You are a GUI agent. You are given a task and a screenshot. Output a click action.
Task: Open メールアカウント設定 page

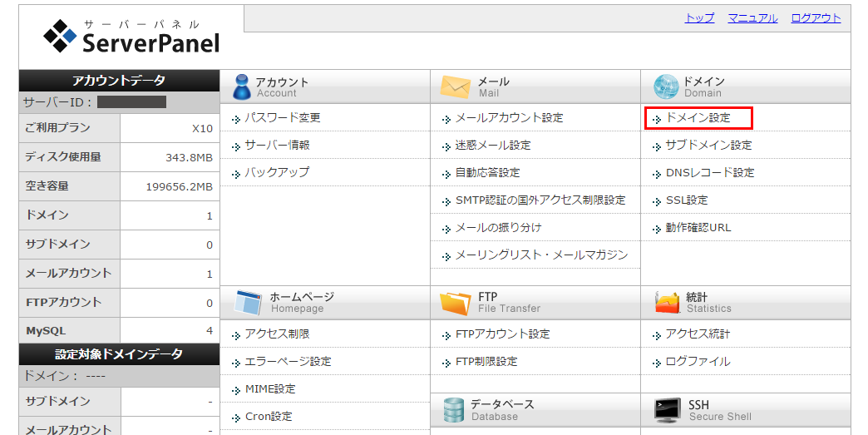509,118
